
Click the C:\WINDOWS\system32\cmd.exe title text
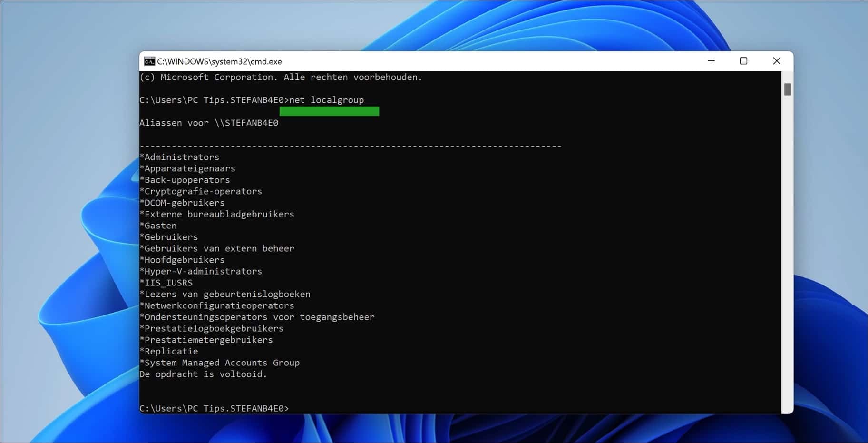pos(220,61)
